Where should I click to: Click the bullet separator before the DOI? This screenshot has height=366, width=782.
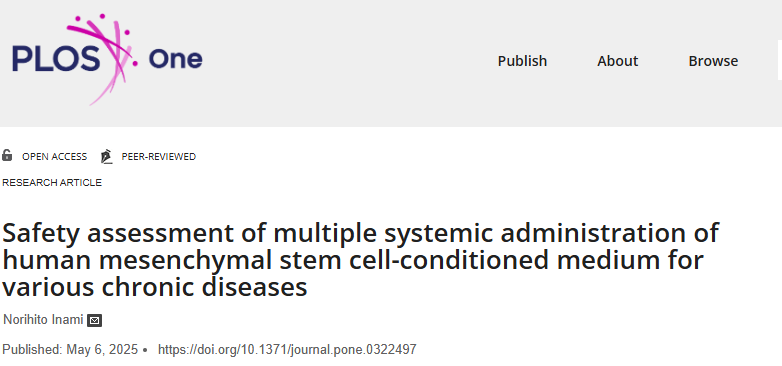pyautogui.click(x=145, y=351)
